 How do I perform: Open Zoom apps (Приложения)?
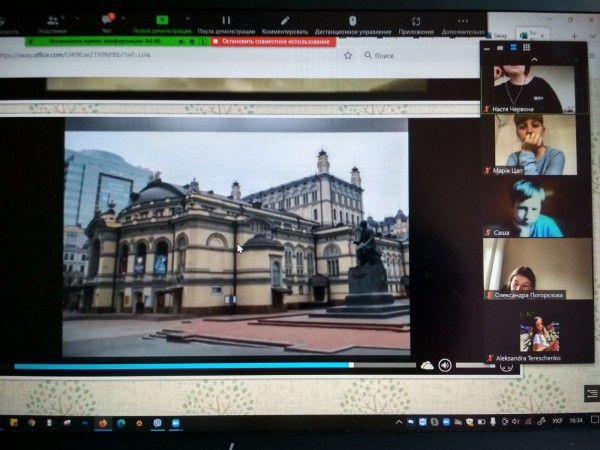tap(416, 25)
